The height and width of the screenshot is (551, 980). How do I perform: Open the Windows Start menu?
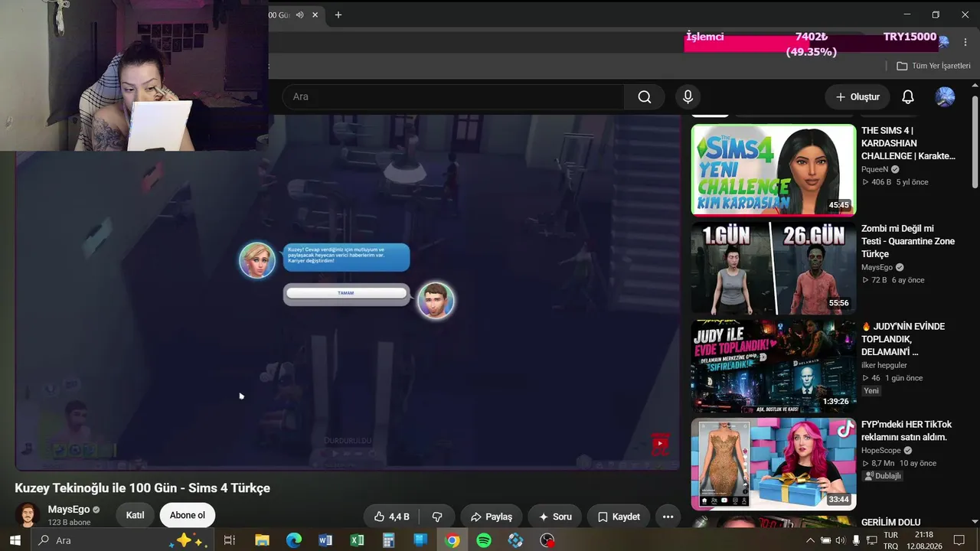click(15, 540)
